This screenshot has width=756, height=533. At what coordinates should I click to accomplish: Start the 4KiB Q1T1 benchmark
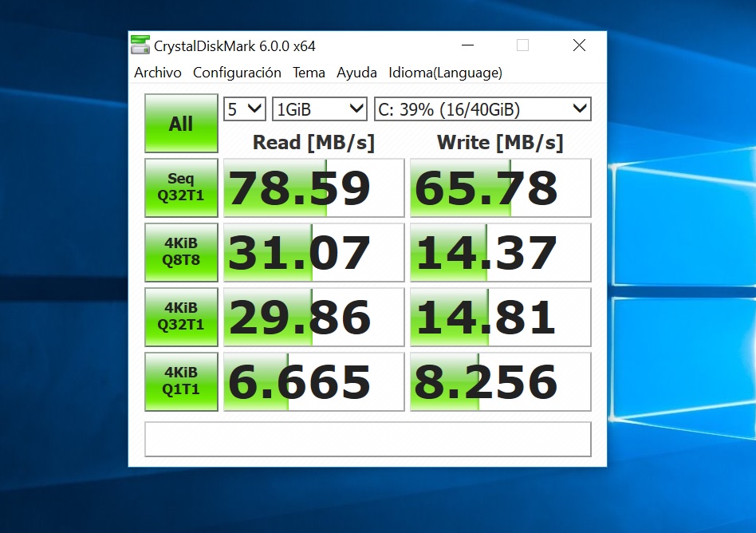[x=181, y=381]
